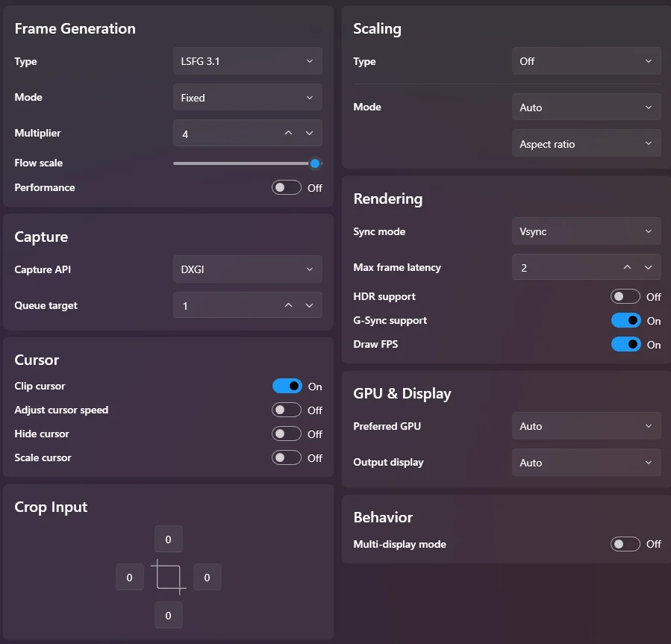Image resolution: width=671 pixels, height=644 pixels.
Task: Enable Multi-display mode
Action: [625, 544]
